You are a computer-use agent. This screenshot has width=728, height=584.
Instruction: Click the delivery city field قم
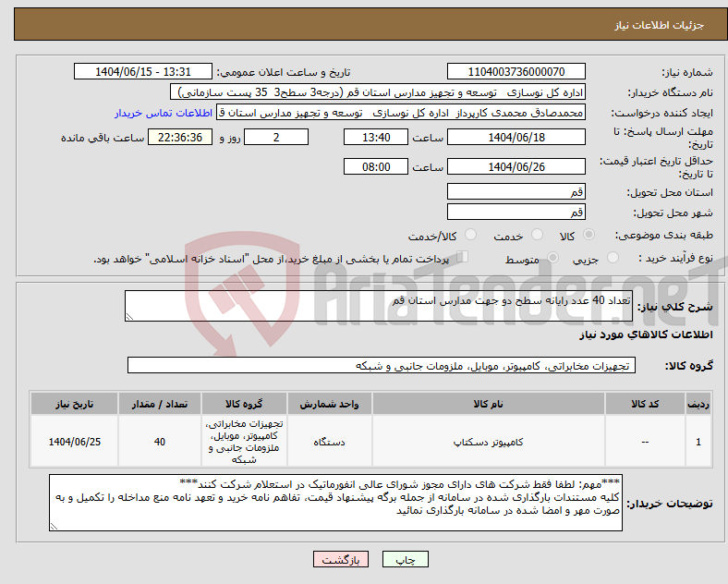pyautogui.click(x=516, y=213)
